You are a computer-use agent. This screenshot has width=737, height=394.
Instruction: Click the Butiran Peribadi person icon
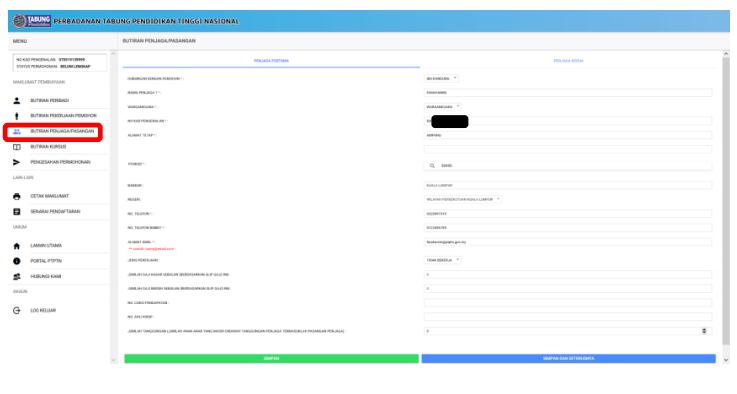(x=17, y=101)
